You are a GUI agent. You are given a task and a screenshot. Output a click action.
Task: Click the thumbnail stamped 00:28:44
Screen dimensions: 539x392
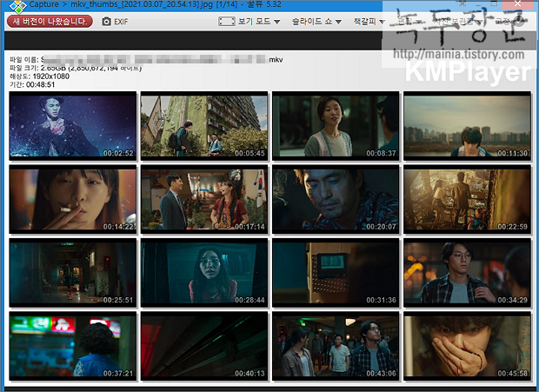pos(204,273)
